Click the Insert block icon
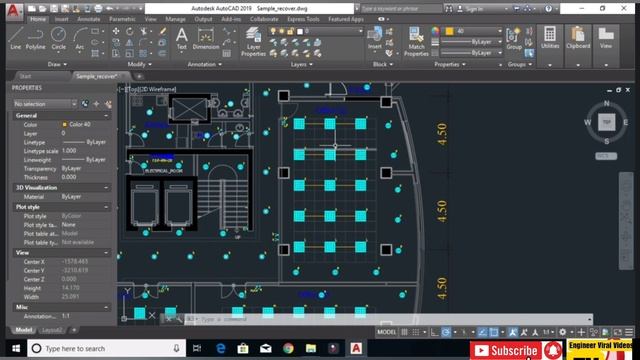This screenshot has height=360, width=640. tap(374, 38)
